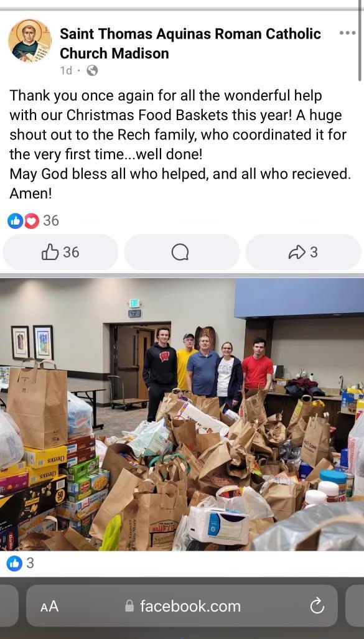
Task: Open the photo's 3 likes count
Action: (x=30, y=563)
